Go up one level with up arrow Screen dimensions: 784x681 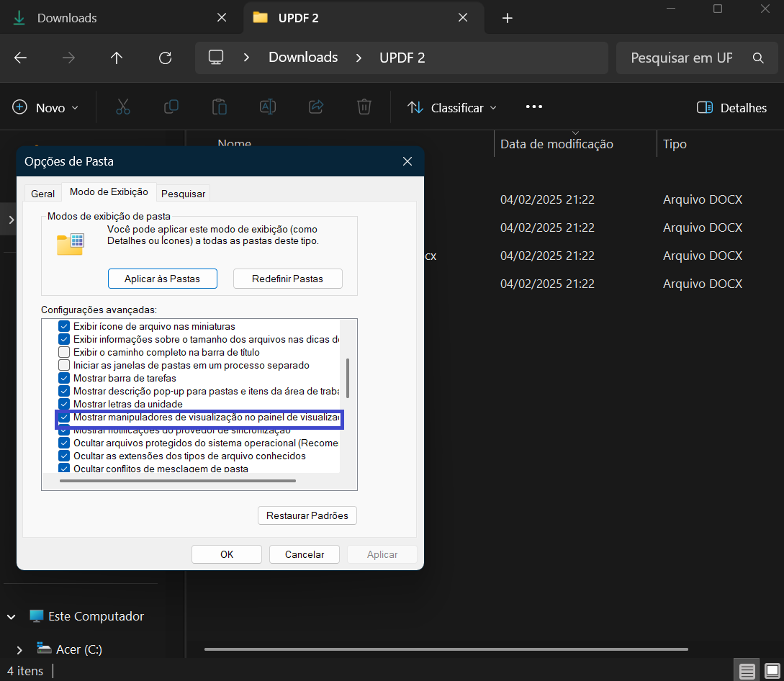[117, 58]
